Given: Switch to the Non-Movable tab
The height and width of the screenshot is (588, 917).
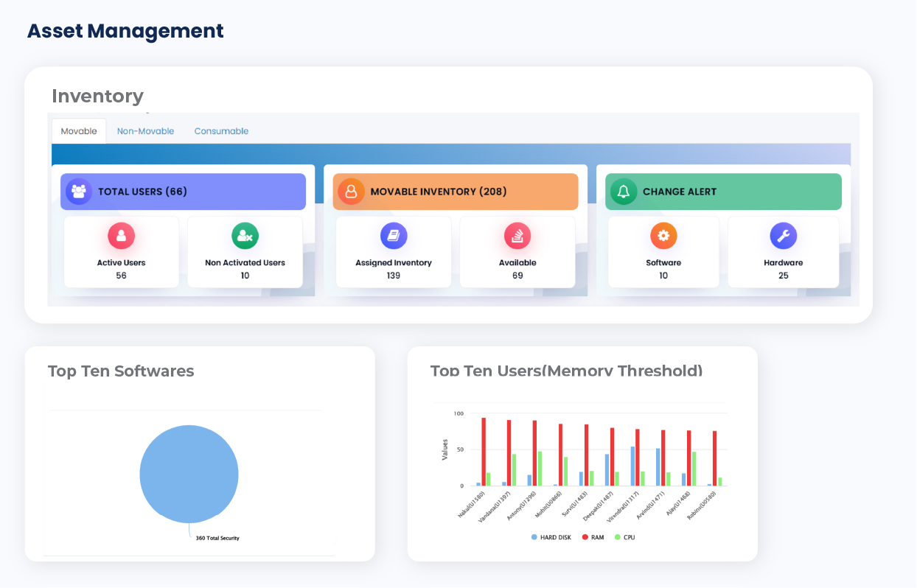Looking at the screenshot, I should (145, 131).
